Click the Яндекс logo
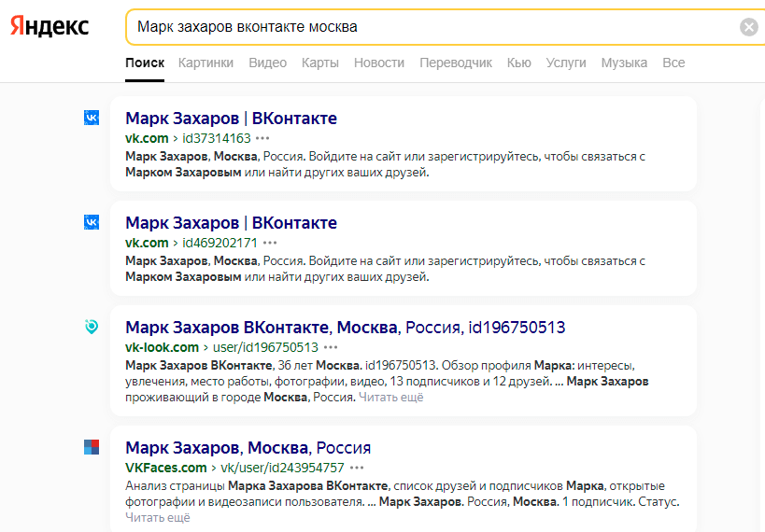 point(50,26)
